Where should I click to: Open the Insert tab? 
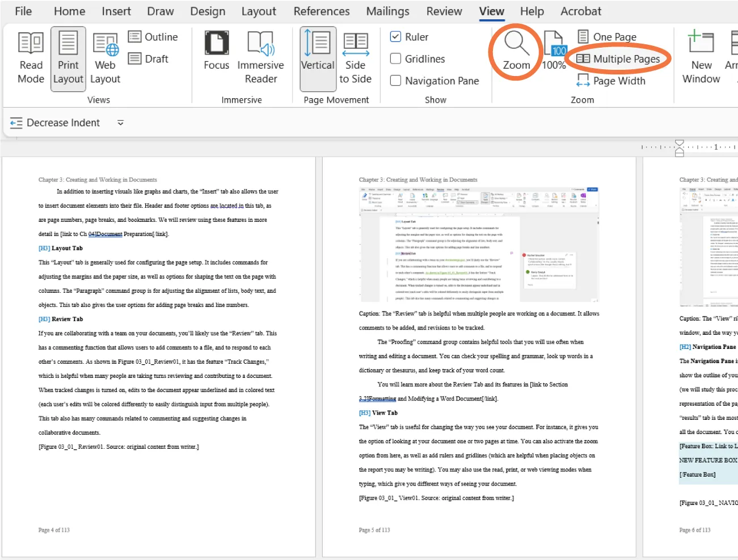tap(116, 11)
